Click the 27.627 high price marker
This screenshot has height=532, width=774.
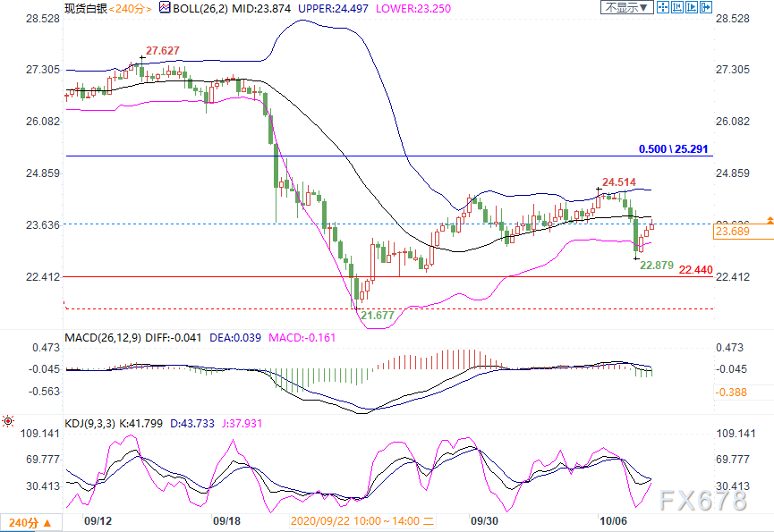pos(162,51)
